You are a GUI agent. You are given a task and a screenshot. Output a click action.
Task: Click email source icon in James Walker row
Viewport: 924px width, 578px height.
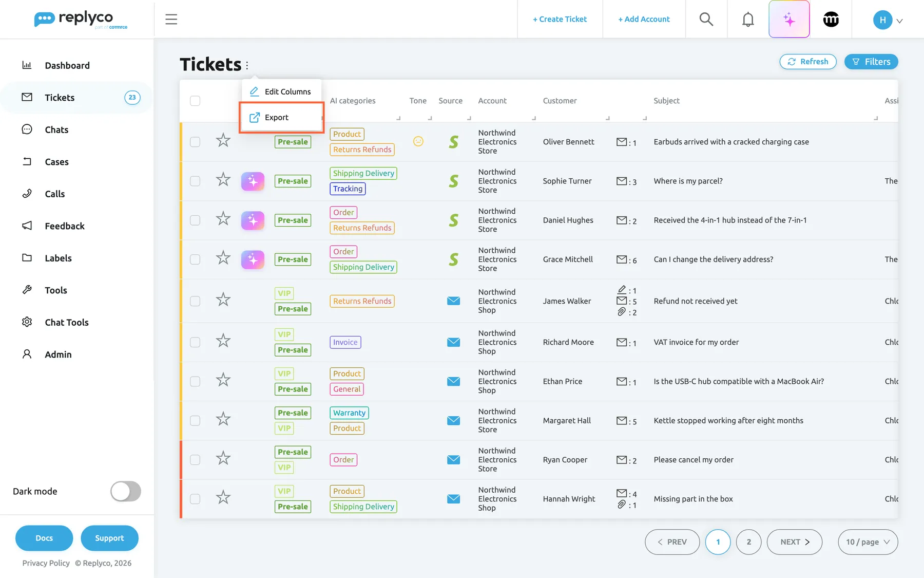click(453, 301)
